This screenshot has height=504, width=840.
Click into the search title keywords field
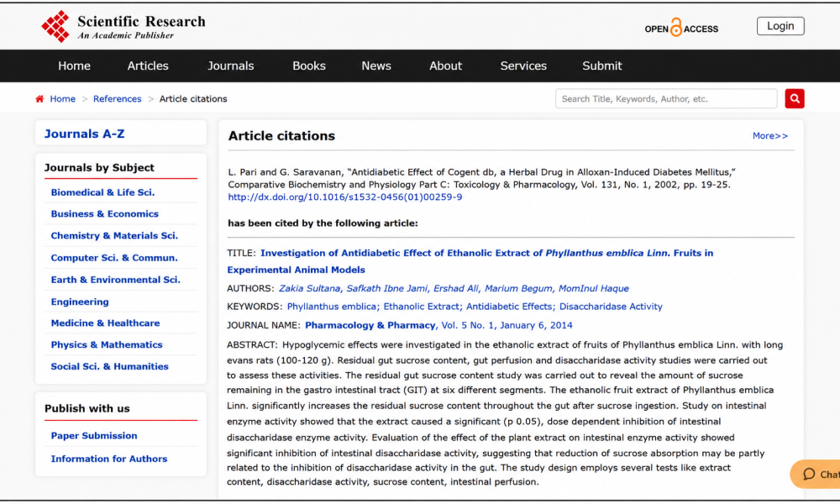(666, 98)
